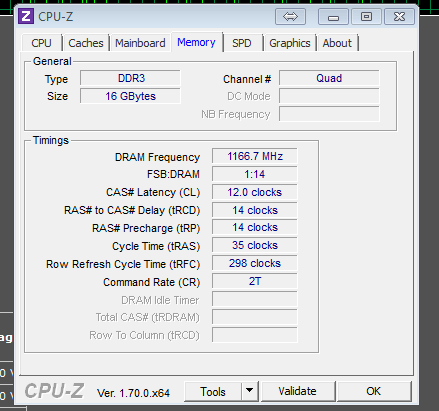Open the SPD tab

(242, 43)
